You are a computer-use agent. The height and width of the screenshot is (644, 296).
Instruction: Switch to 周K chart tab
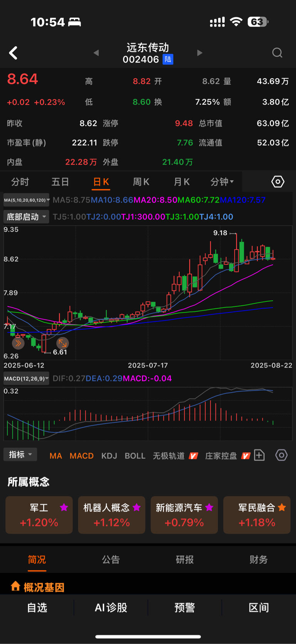tap(141, 182)
